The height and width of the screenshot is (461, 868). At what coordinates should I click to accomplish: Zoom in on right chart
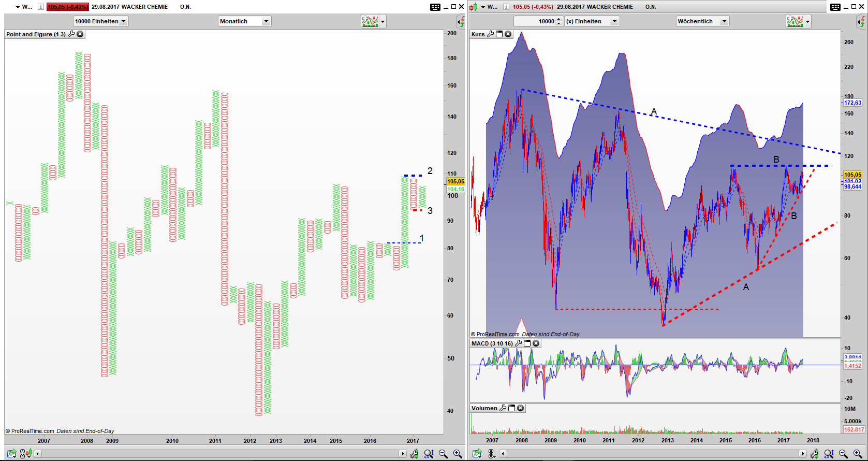tap(858, 454)
